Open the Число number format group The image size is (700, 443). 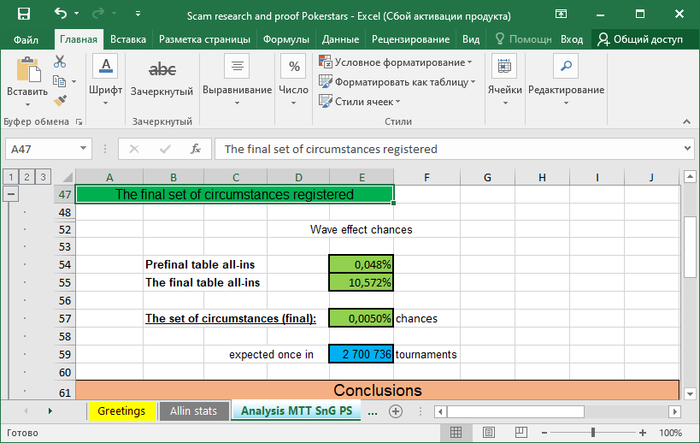[293, 79]
